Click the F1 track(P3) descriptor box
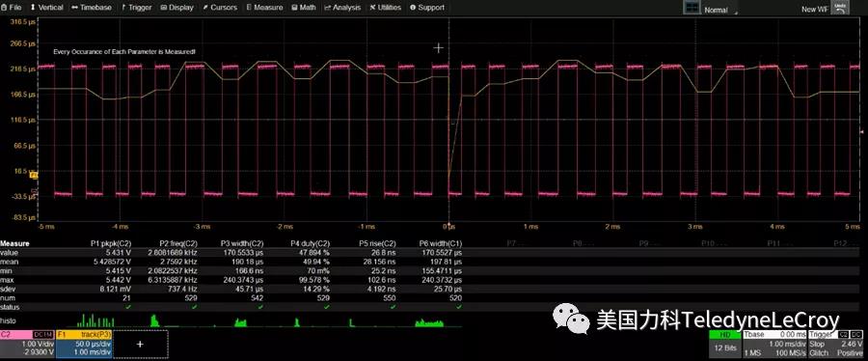 (84, 344)
